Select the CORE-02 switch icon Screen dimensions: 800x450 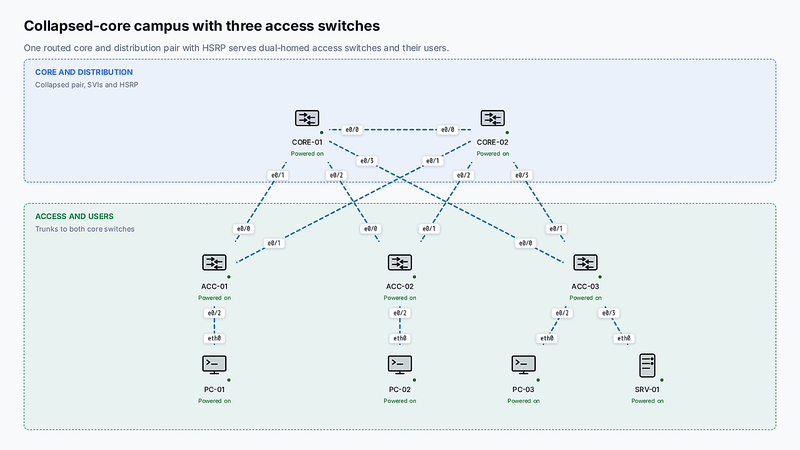coord(492,118)
